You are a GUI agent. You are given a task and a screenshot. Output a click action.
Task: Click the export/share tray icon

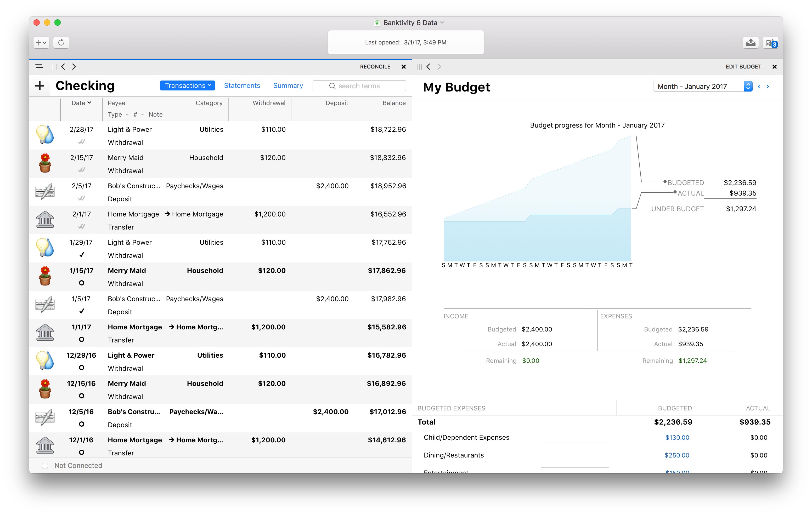click(751, 43)
